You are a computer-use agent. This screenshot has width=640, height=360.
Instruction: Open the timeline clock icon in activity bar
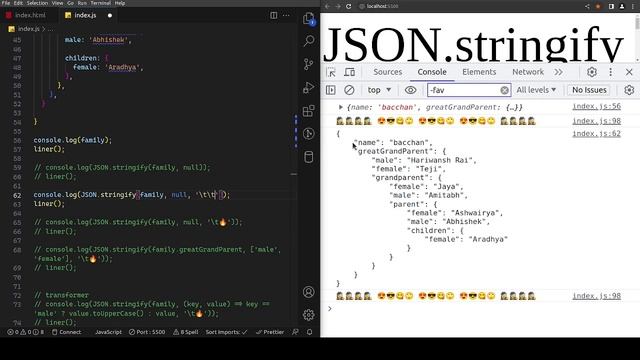tap(309, 133)
